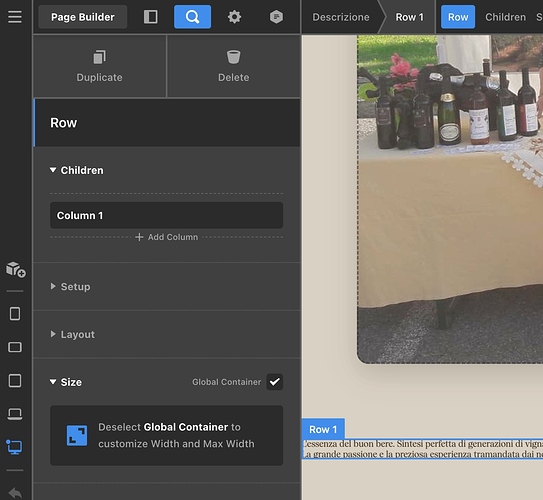
Task: Expand the Setup section
Action: click(x=70, y=287)
